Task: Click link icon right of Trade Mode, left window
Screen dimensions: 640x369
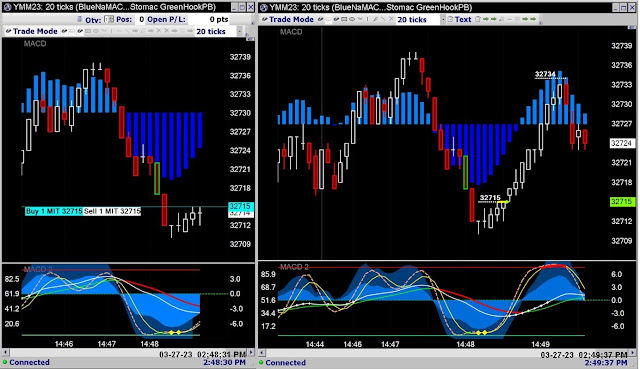Action: click(64, 31)
